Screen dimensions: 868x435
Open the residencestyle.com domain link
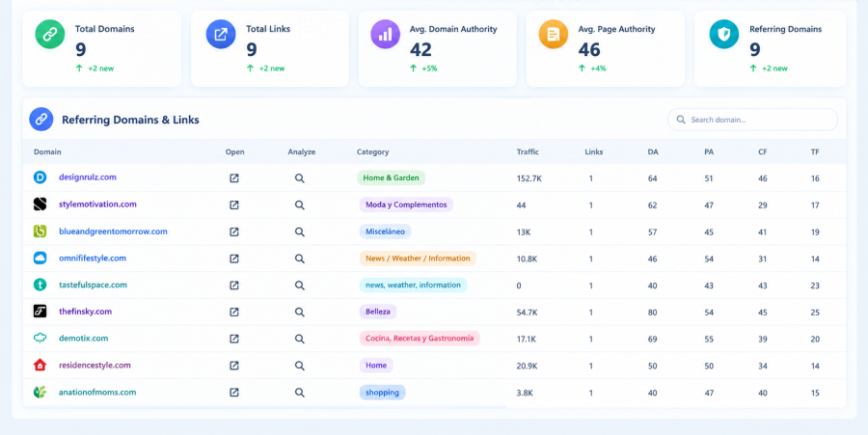coord(95,366)
